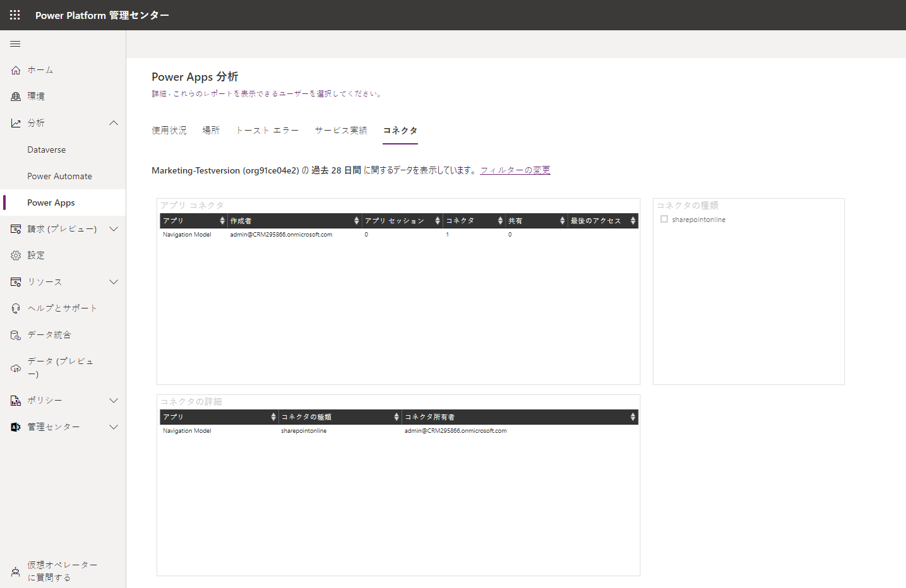The height and width of the screenshot is (588, 906).
Task: Click 仮想オペレーターに質問する label
Action: 63,572
